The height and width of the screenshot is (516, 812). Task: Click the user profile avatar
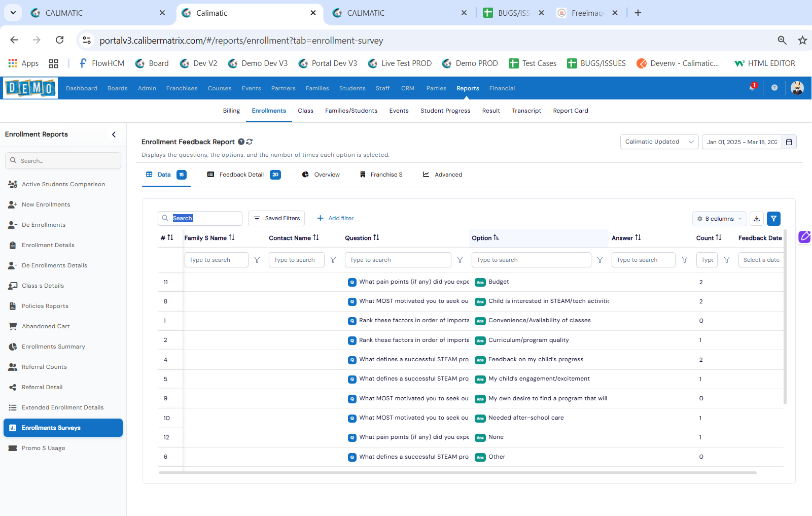pyautogui.click(x=797, y=88)
